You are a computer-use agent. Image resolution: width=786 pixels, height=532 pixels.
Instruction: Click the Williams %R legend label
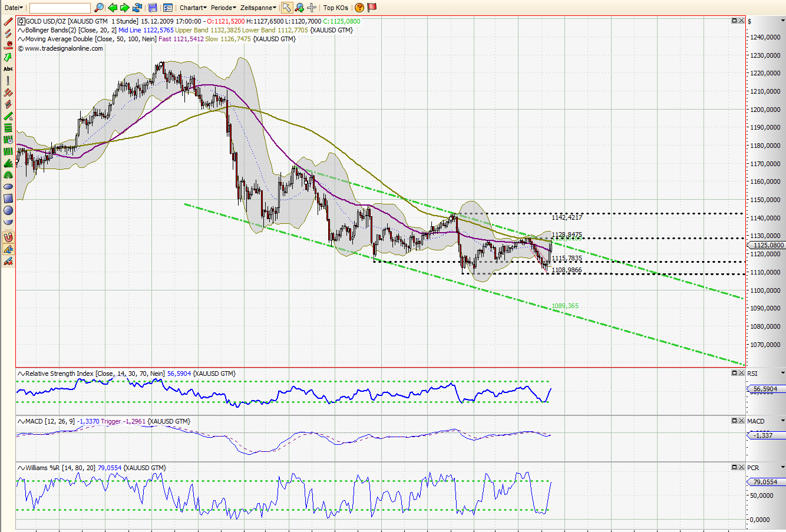(x=92, y=468)
